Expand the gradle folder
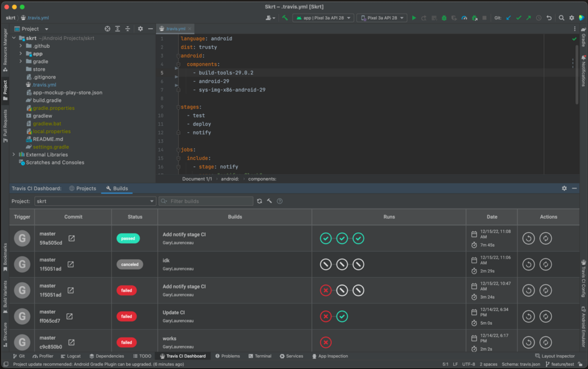Viewport: 588px width, 369px height. point(21,61)
